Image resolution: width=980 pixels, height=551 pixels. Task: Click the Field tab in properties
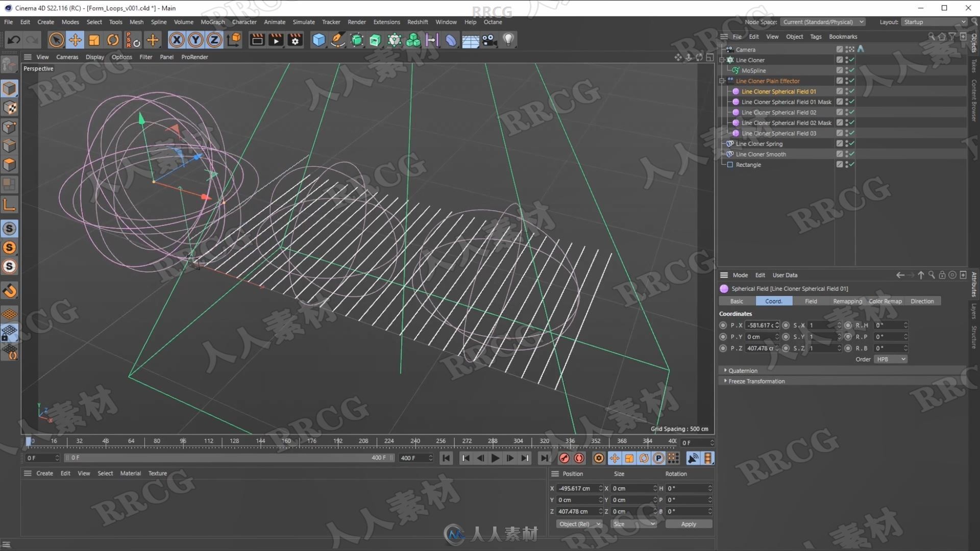811,302
